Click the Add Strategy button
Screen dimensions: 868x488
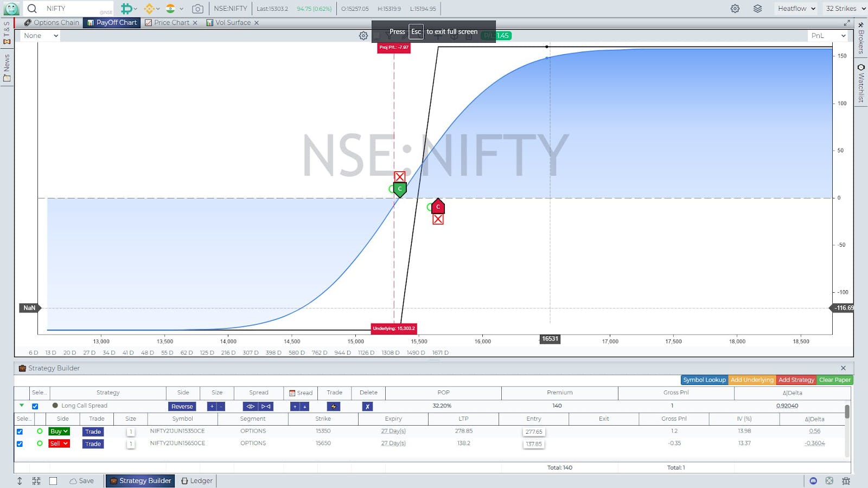click(796, 380)
